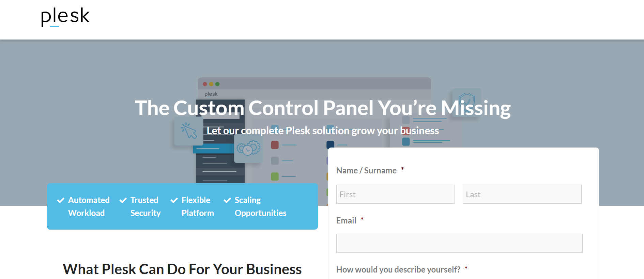The width and height of the screenshot is (644, 279).
Task: Click into the Email input field
Action: 459,243
